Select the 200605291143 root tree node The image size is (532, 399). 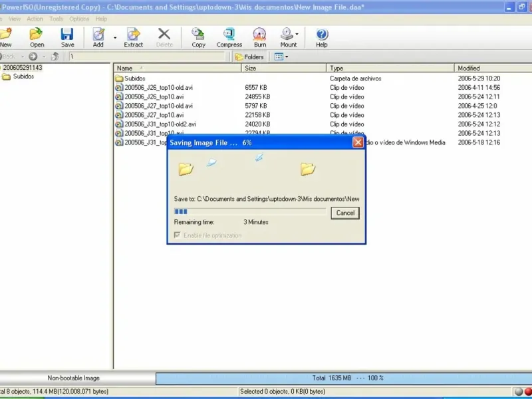point(23,68)
